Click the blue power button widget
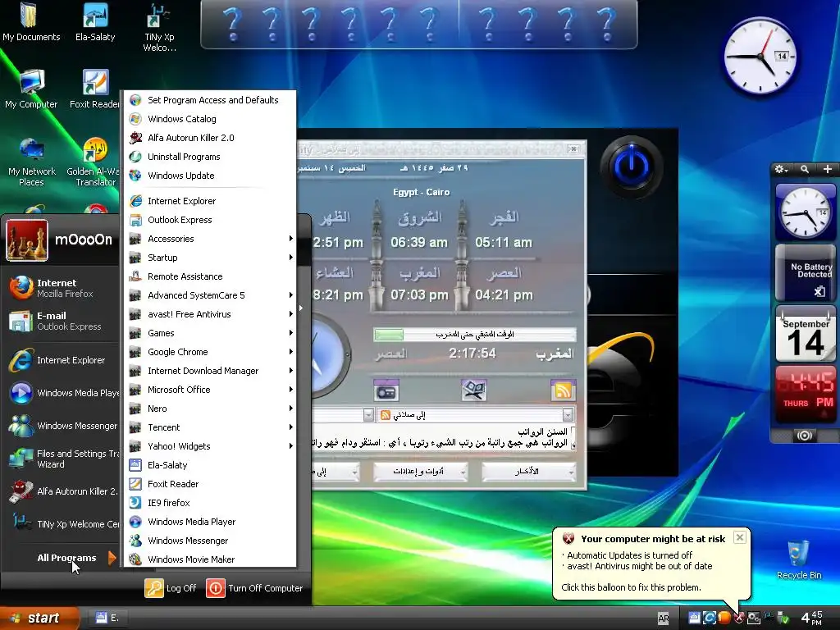This screenshot has width=840, height=630. tap(631, 166)
